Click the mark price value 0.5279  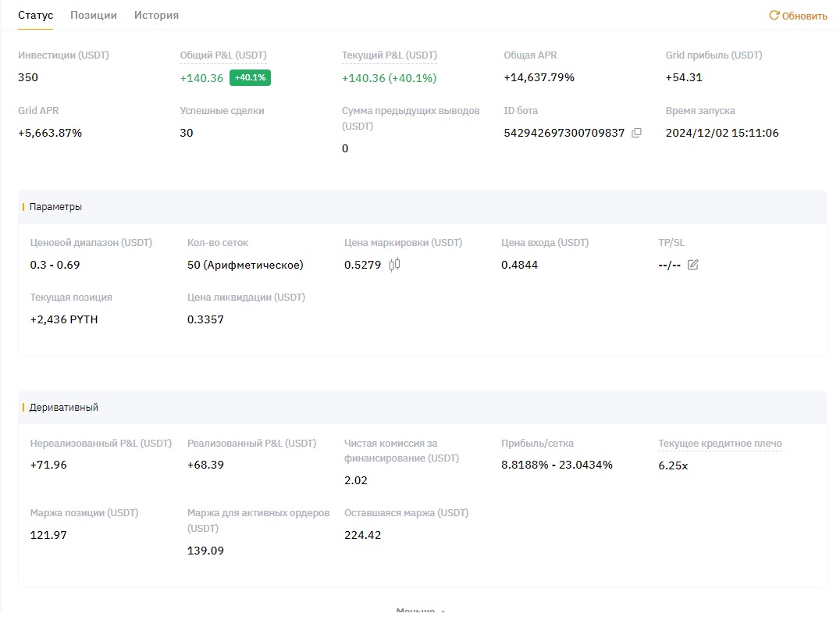point(362,265)
